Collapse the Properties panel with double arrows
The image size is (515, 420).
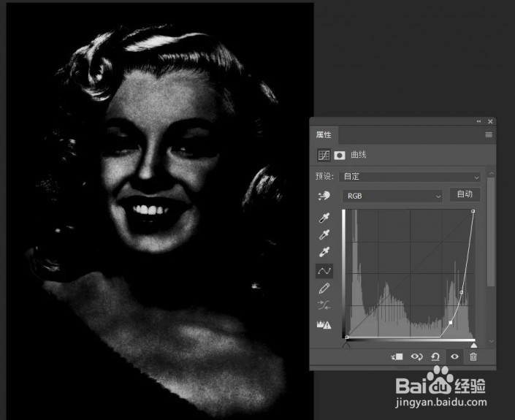[478, 121]
